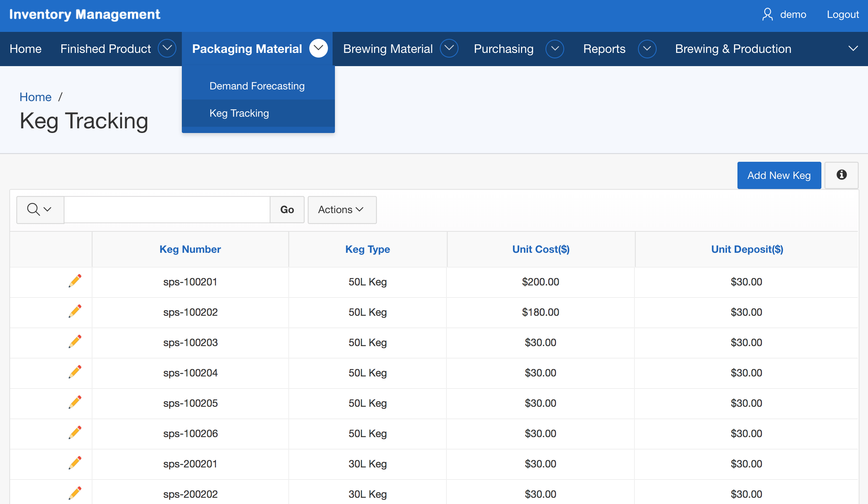Expand the Reports submenu arrow
The height and width of the screenshot is (504, 868).
(647, 49)
